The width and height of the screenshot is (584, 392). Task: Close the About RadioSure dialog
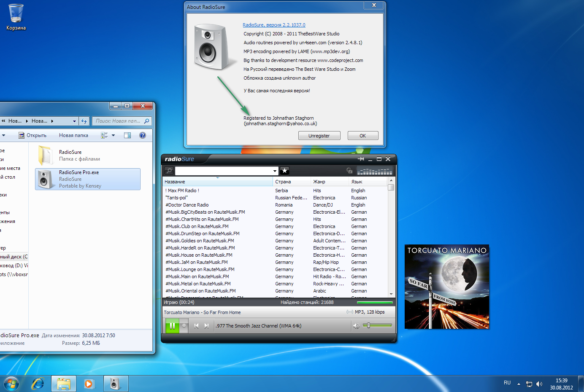click(x=374, y=5)
